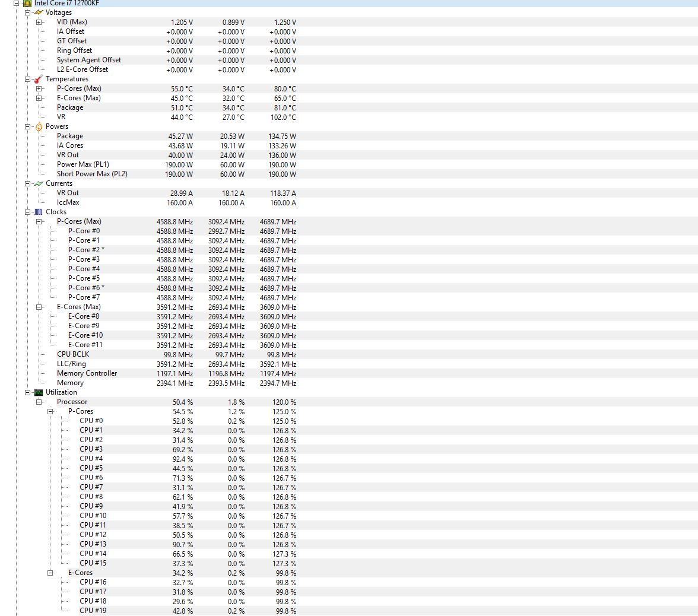This screenshot has width=698, height=616.
Task: Click the Voltages lightning icon
Action: [x=39, y=12]
